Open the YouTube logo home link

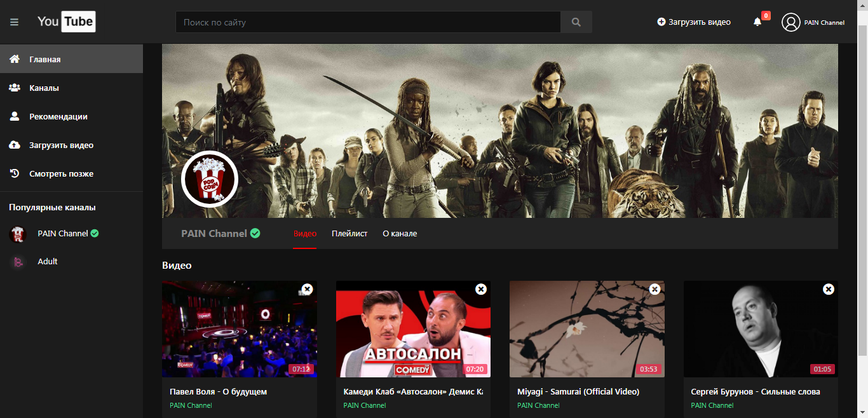66,22
